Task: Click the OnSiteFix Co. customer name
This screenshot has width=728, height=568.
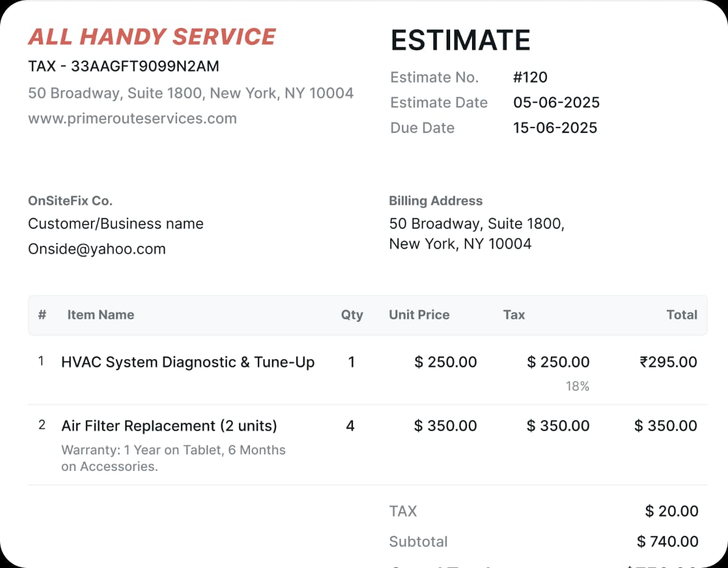Action: tap(70, 201)
